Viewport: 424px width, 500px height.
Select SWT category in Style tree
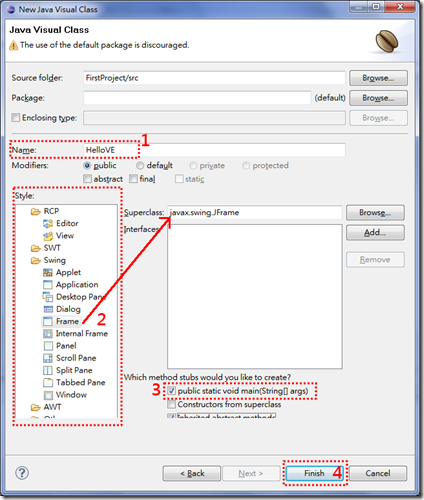(x=52, y=248)
